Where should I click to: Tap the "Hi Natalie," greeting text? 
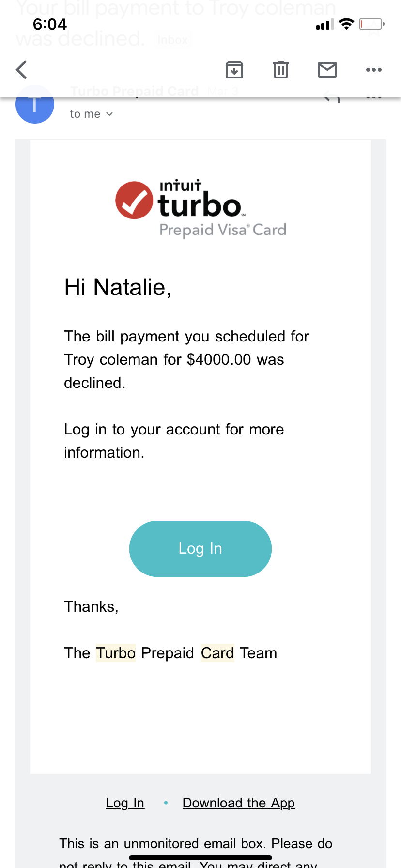118,287
